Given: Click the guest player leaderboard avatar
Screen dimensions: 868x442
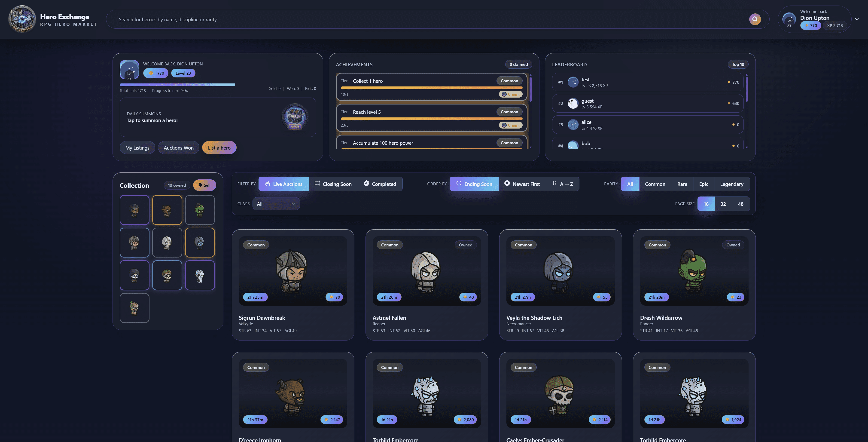Looking at the screenshot, I should click(x=573, y=103).
